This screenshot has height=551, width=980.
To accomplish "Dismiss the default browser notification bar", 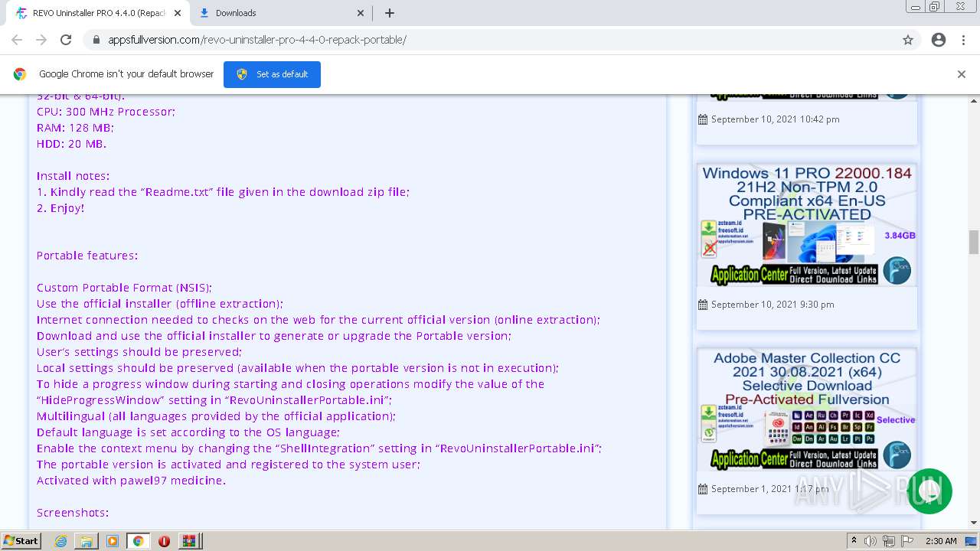I will tap(962, 74).
